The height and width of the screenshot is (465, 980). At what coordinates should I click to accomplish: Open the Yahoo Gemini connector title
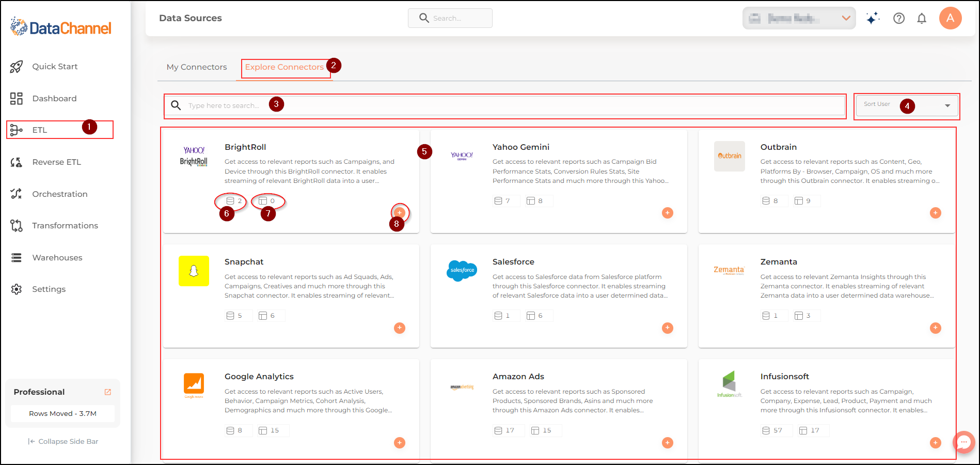click(x=520, y=147)
